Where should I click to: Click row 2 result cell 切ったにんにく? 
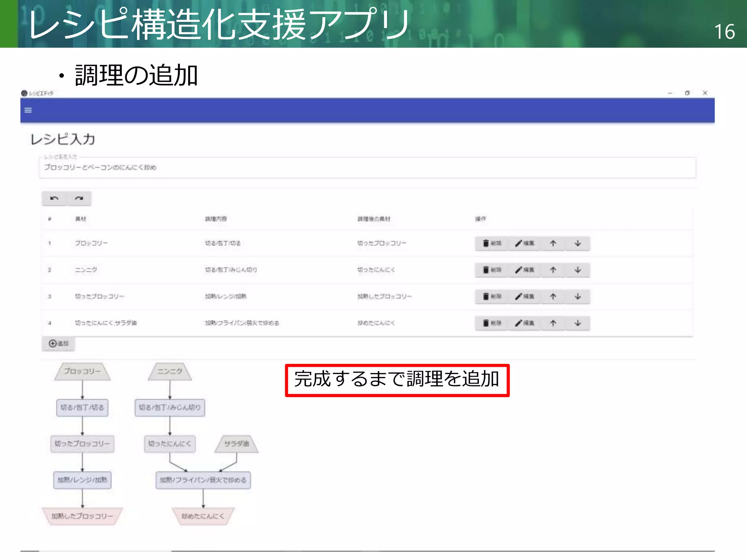point(376,270)
